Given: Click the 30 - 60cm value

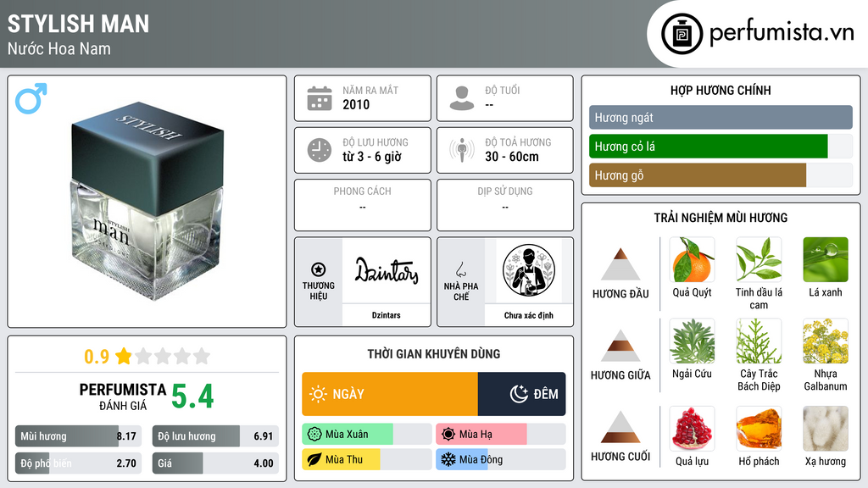Looking at the screenshot, I should pyautogui.click(x=511, y=157).
